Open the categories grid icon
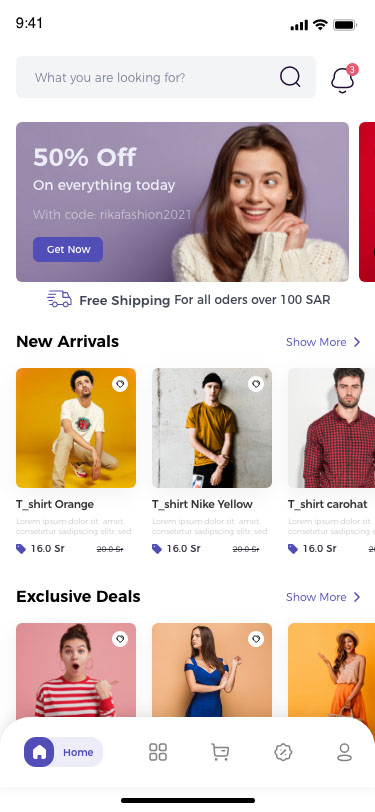375x812 pixels. tap(158, 752)
